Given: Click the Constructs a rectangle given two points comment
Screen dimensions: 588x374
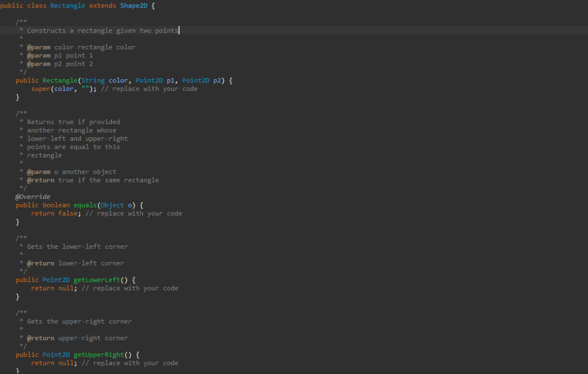Looking at the screenshot, I should pyautogui.click(x=98, y=30).
